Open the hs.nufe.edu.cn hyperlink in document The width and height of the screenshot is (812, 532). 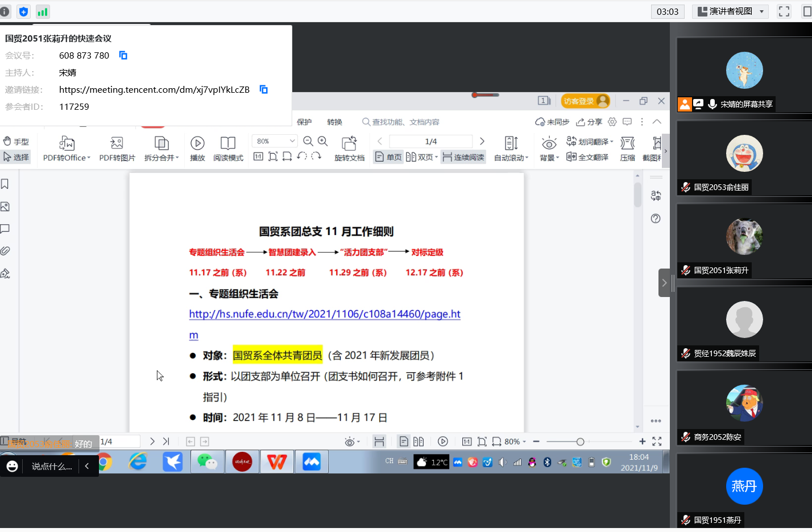coord(324,314)
